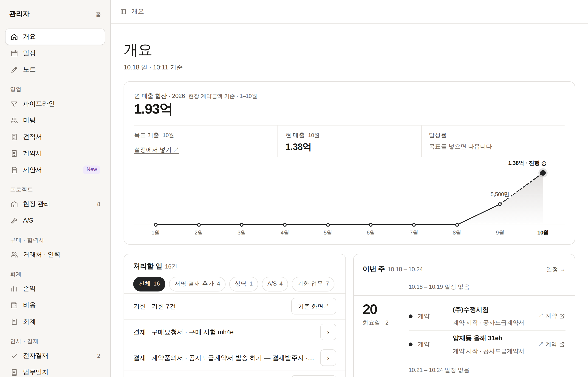Open 현장 관리 building icon

pos(14,204)
